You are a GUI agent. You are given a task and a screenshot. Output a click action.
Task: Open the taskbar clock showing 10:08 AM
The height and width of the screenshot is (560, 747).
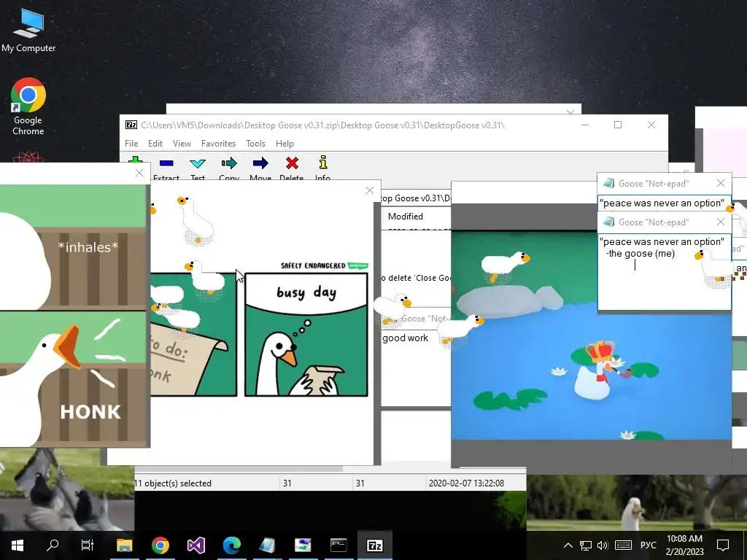pos(684,545)
